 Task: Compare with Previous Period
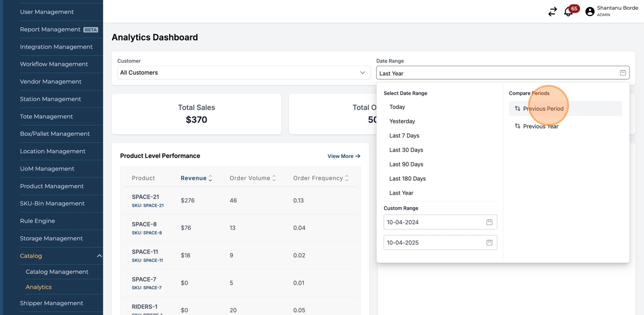point(543,109)
